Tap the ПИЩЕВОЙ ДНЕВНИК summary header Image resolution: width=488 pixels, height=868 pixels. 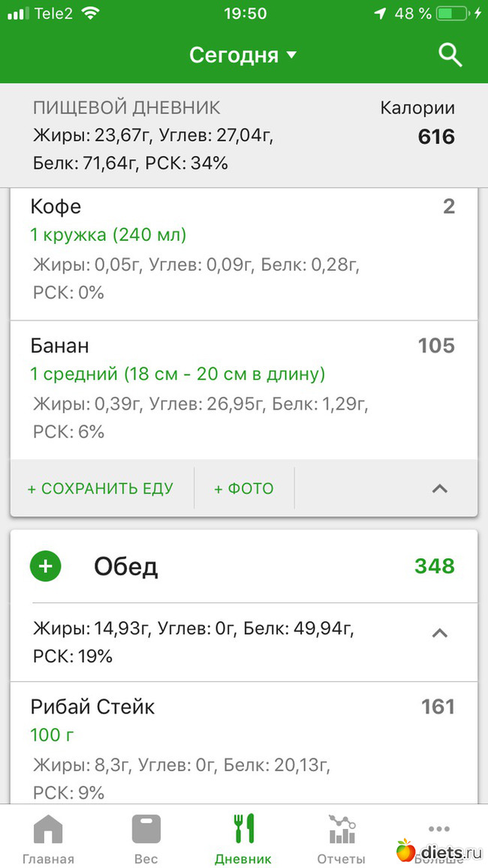pyautogui.click(x=127, y=108)
